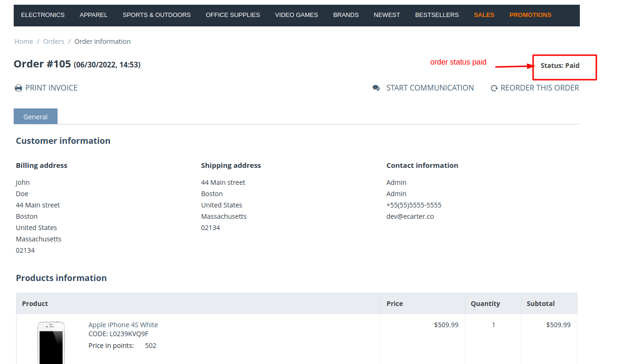
Task: Open the orange Sales menu item
Action: point(484,15)
